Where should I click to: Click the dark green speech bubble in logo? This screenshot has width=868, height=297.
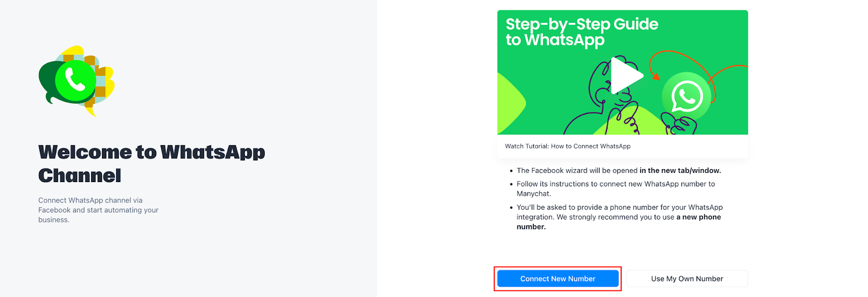click(x=48, y=82)
